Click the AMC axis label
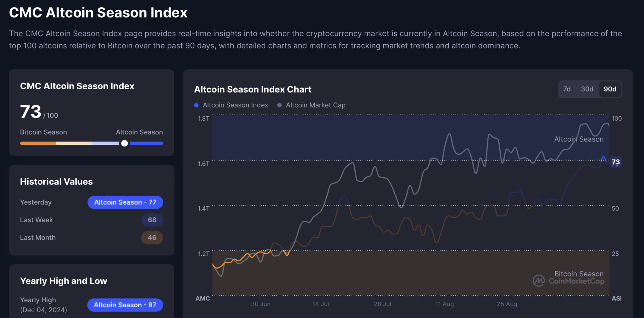644x318 pixels. [x=203, y=299]
